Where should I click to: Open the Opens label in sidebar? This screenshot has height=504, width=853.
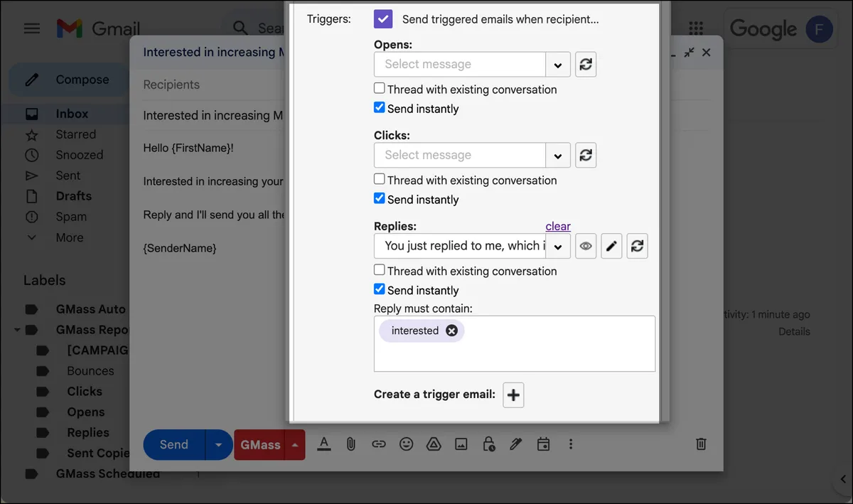pos(86,412)
